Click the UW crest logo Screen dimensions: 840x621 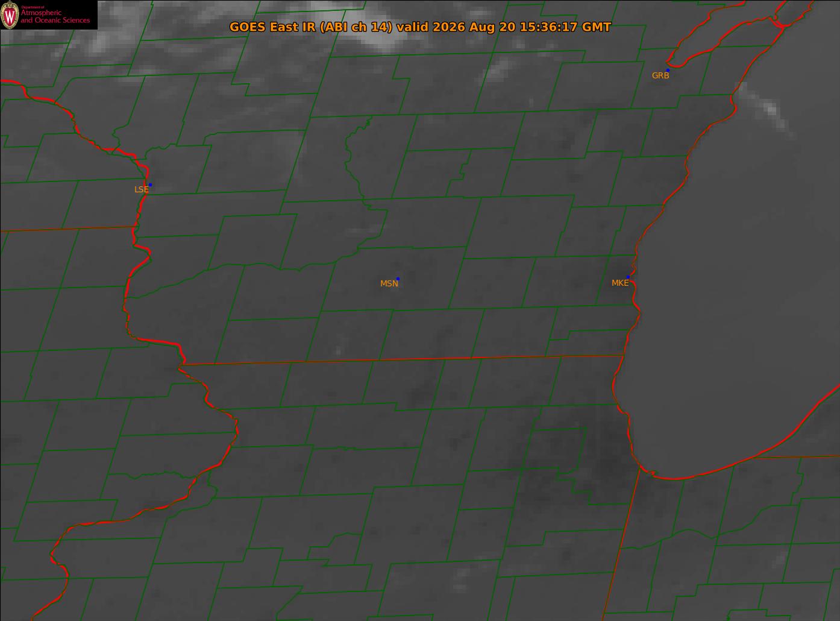click(10, 14)
